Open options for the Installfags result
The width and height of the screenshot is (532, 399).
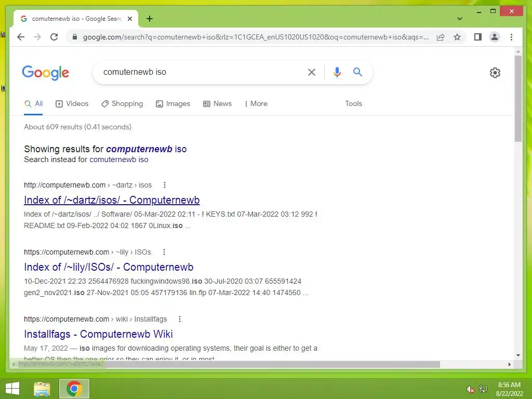[x=180, y=319]
